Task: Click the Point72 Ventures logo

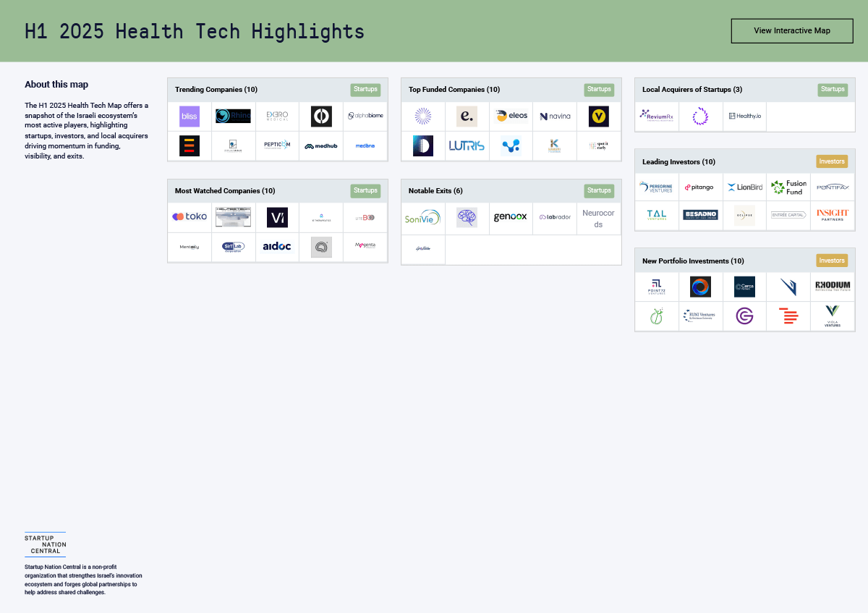Action: [x=657, y=287]
